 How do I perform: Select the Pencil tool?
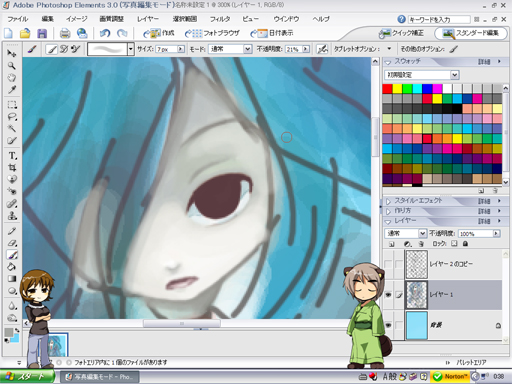click(12, 231)
